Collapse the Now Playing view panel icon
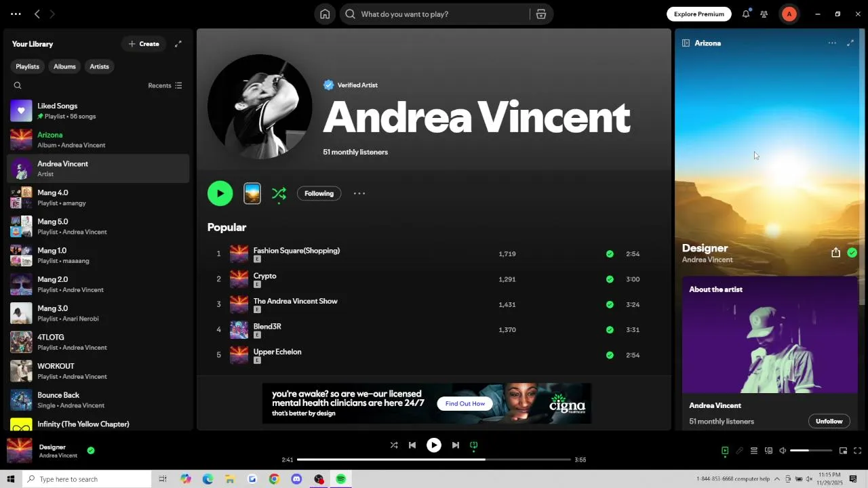The image size is (868, 488). 686,43
